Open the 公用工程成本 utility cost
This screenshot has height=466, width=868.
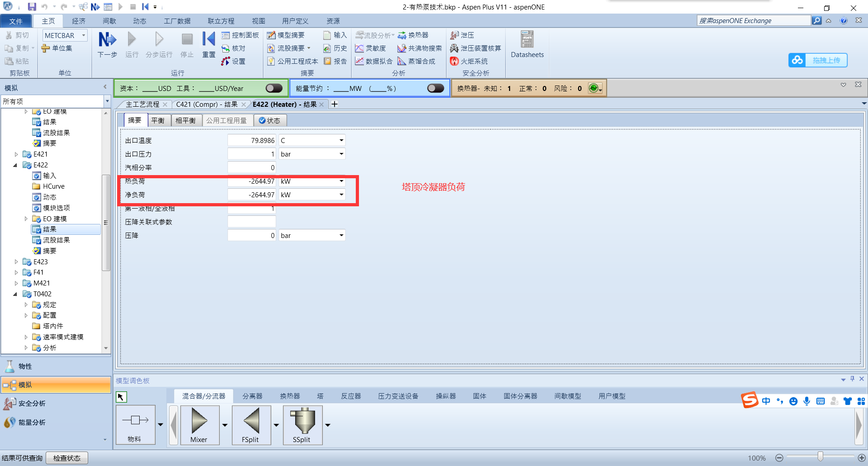tap(292, 61)
